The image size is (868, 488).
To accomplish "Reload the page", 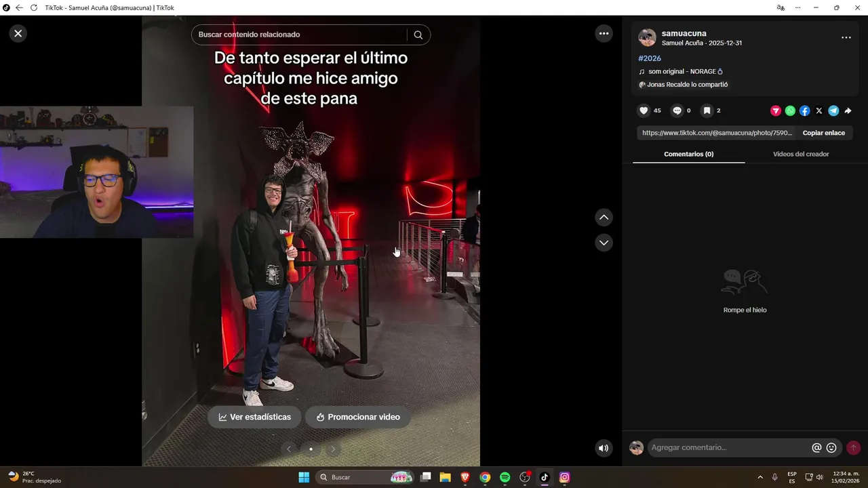I will [34, 7].
